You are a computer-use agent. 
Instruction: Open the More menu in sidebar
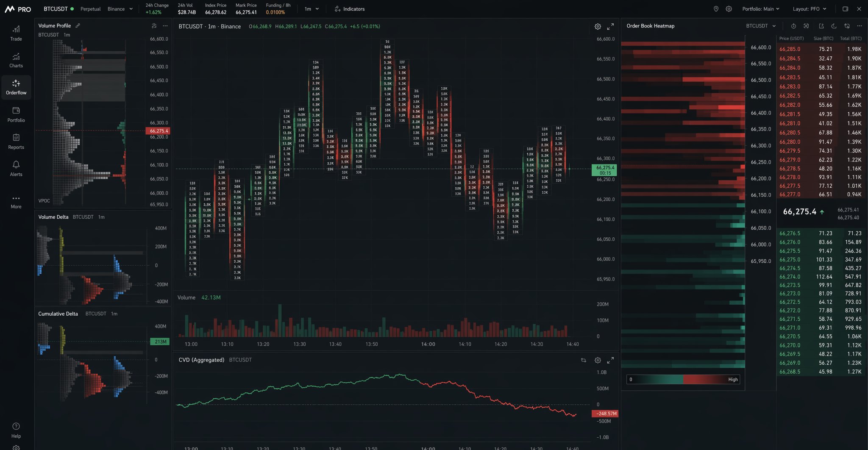pyautogui.click(x=16, y=202)
